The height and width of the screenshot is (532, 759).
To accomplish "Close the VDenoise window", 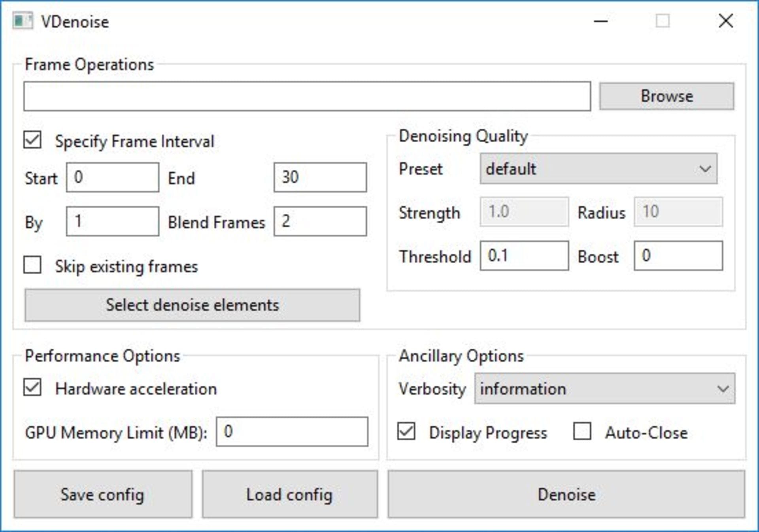I will coord(726,21).
